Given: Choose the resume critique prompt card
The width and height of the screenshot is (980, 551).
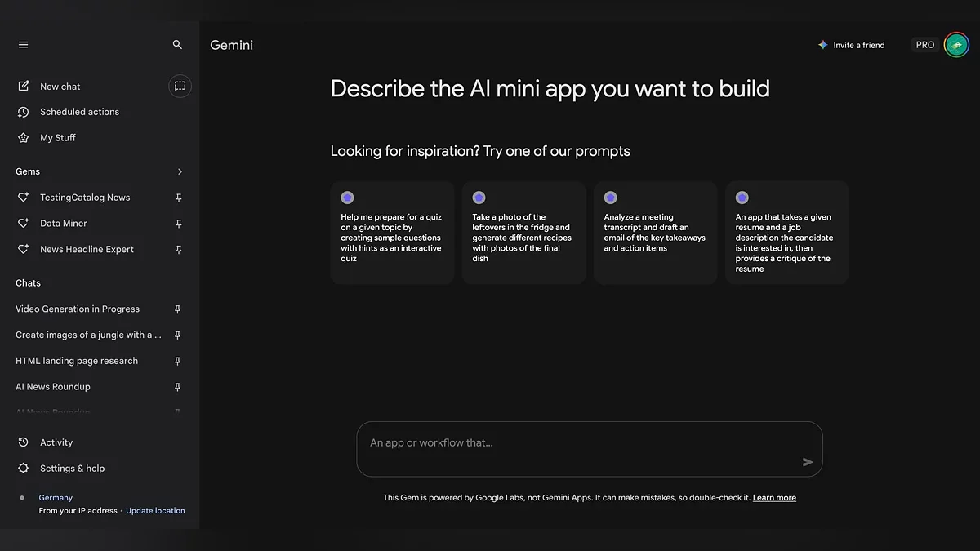Looking at the screenshot, I should [787, 233].
